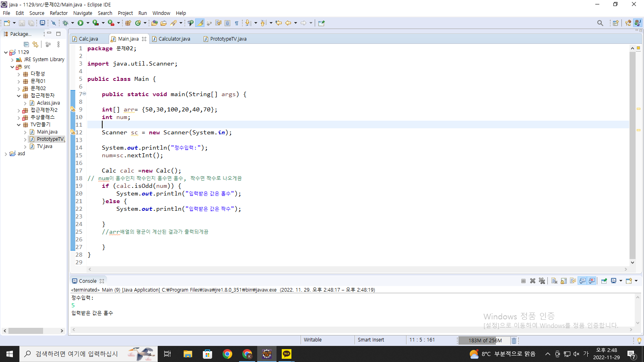Expand the asd project
This screenshot has width=644, height=362.
tap(6, 154)
